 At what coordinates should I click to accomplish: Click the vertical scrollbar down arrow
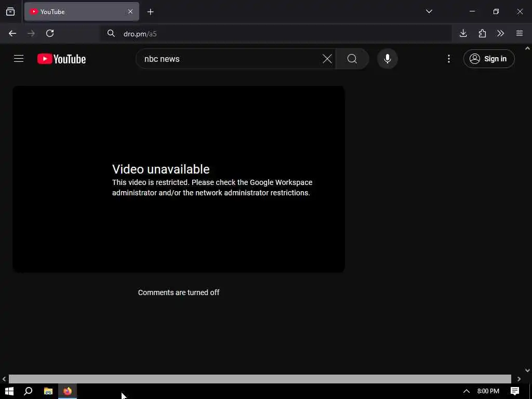[x=528, y=370]
